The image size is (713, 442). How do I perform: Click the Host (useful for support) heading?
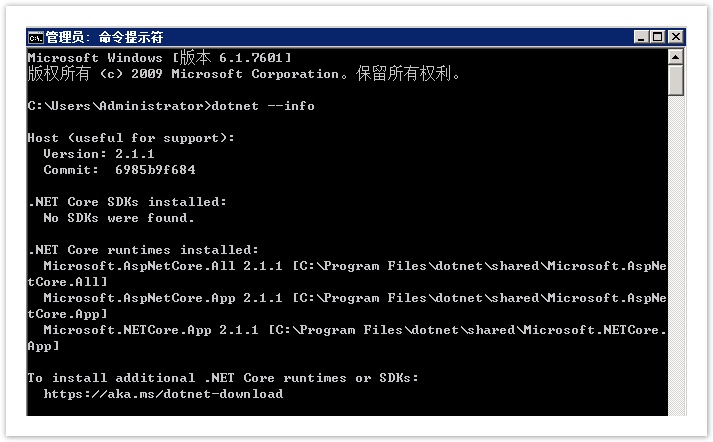131,138
